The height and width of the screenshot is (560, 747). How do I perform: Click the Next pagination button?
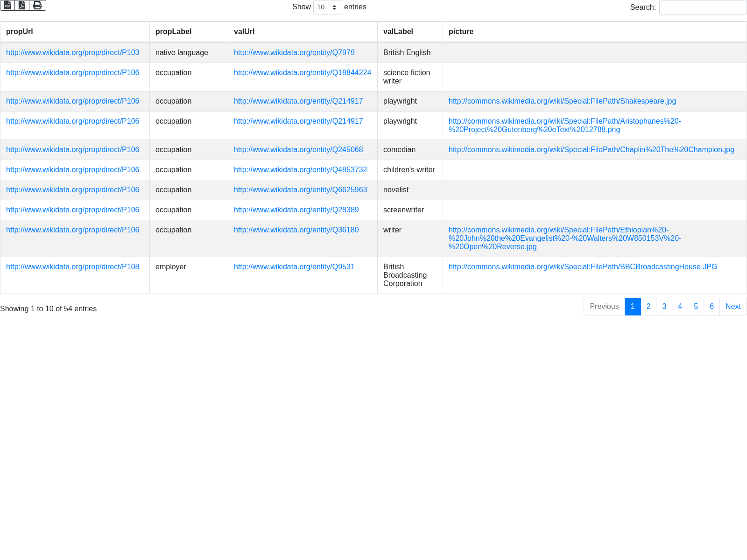pos(733,307)
